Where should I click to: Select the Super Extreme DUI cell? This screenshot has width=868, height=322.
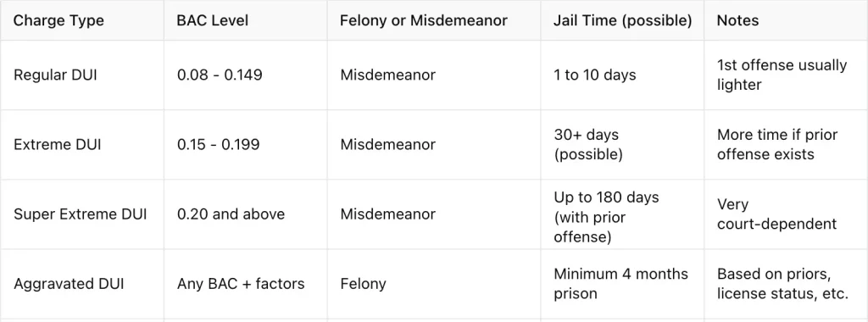81,214
